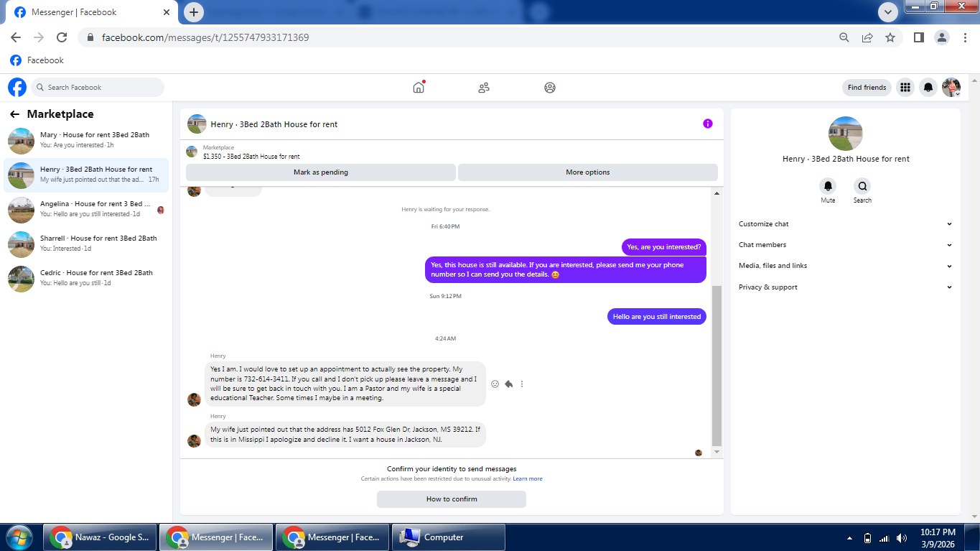This screenshot has width=980, height=551.
Task: Open the $1,350 Marketplace listing link
Action: click(251, 157)
